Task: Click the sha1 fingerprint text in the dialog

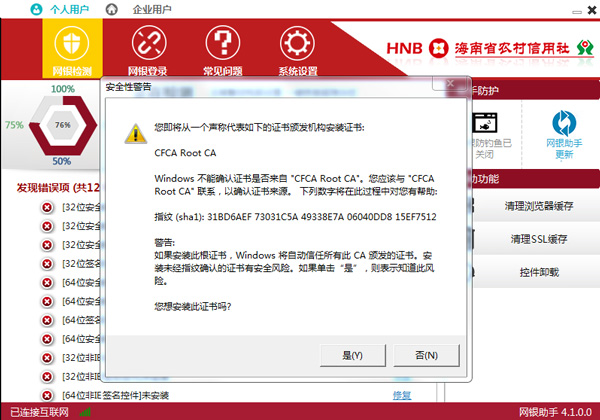Action: click(295, 217)
